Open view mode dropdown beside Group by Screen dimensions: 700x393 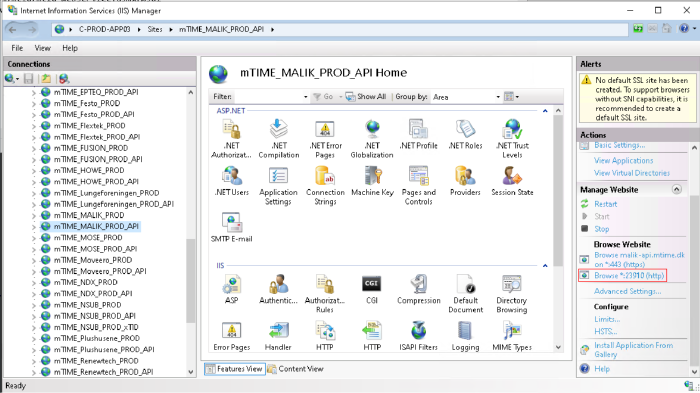pyautogui.click(x=512, y=96)
